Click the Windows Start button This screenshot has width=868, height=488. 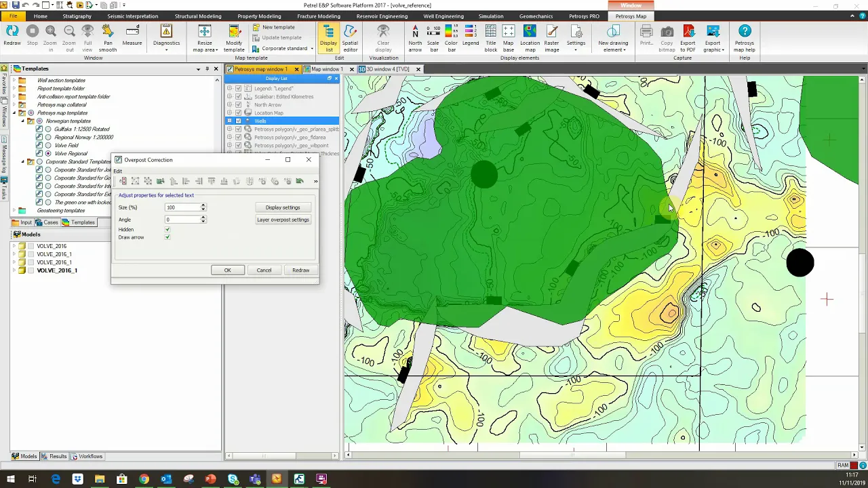11,479
